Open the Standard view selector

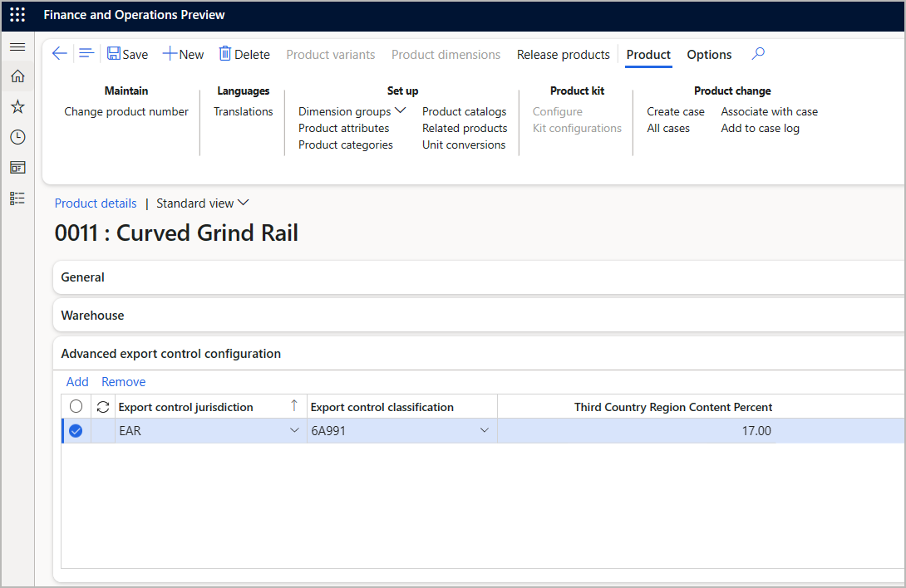pos(202,203)
